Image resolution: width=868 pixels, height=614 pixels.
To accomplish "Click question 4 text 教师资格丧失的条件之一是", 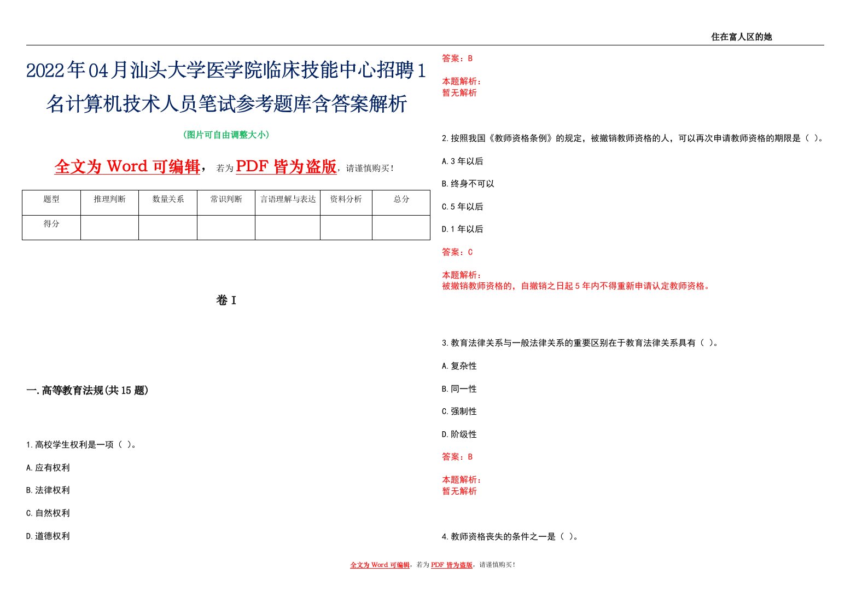I will click(x=510, y=536).
